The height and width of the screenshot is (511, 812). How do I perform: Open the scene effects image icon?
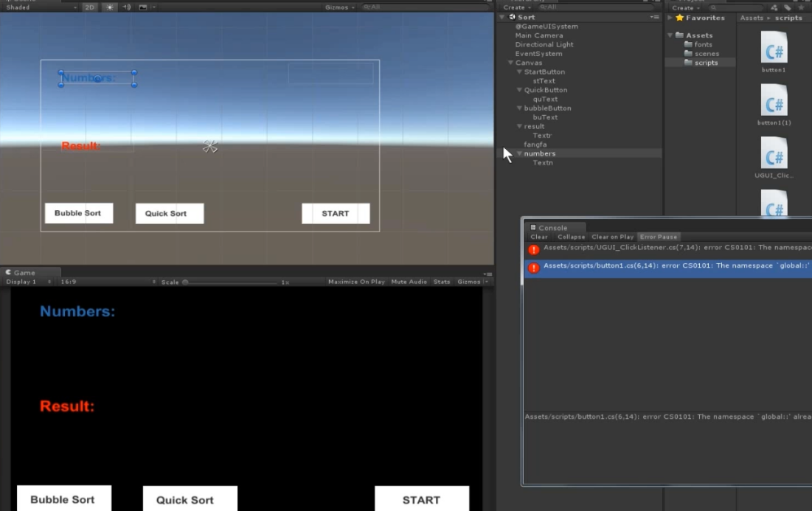[143, 7]
